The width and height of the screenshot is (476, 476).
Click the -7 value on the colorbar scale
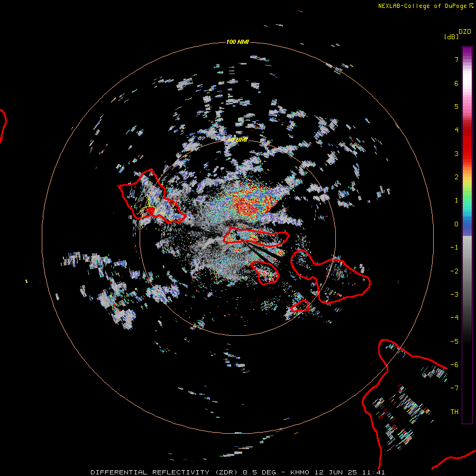click(x=454, y=388)
